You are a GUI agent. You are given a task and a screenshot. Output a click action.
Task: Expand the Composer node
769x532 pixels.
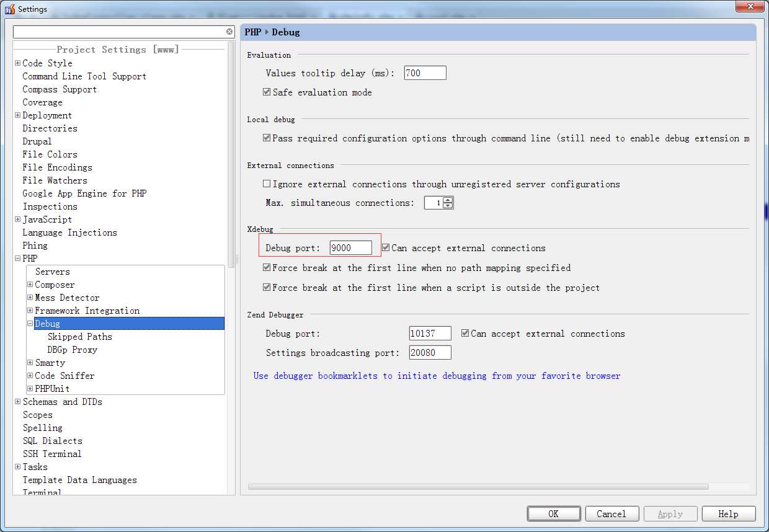pyautogui.click(x=30, y=284)
